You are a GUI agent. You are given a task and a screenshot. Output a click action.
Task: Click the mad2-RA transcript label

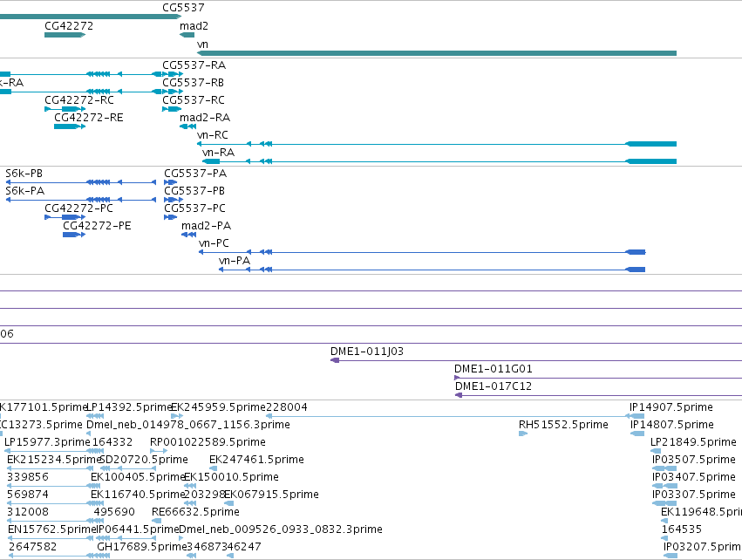[205, 118]
